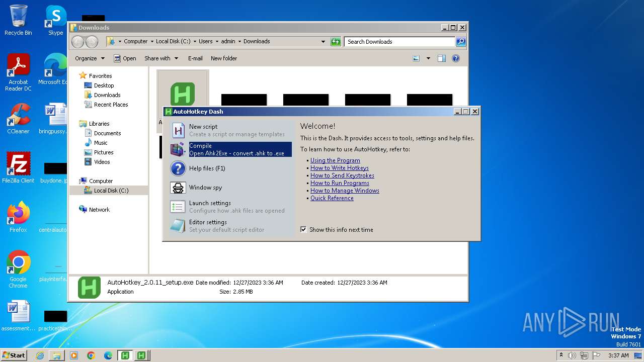
Task: Select Compile entry in Dash list
Action: (231, 149)
